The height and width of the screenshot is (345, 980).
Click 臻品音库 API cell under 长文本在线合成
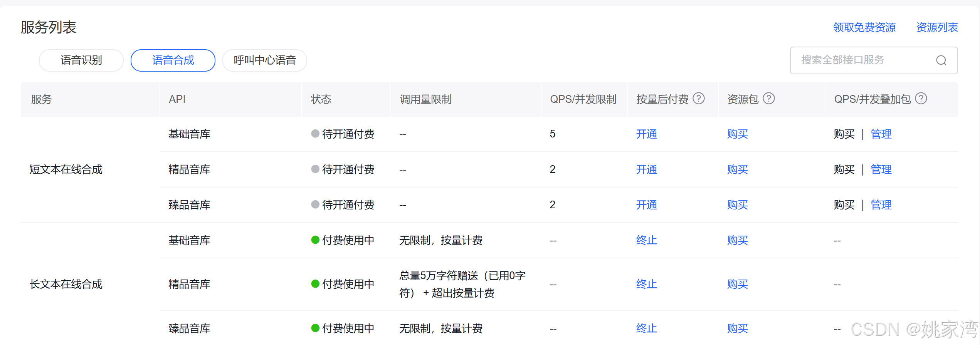189,328
